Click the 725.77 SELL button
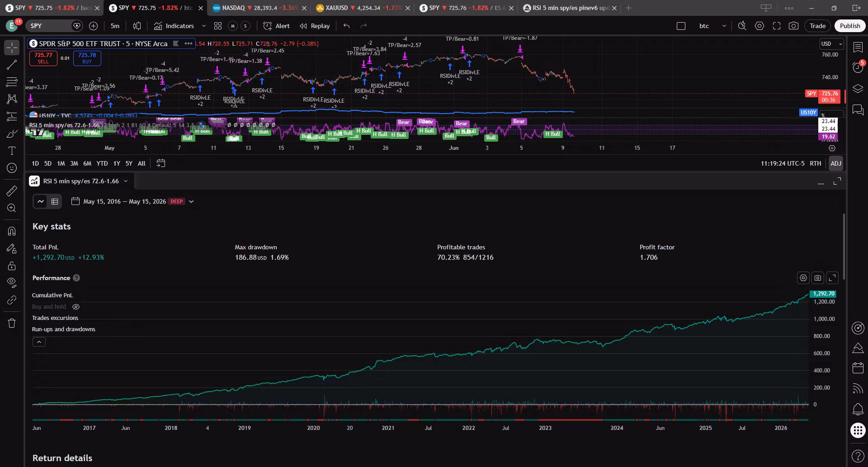This screenshot has width=868, height=467. click(43, 58)
